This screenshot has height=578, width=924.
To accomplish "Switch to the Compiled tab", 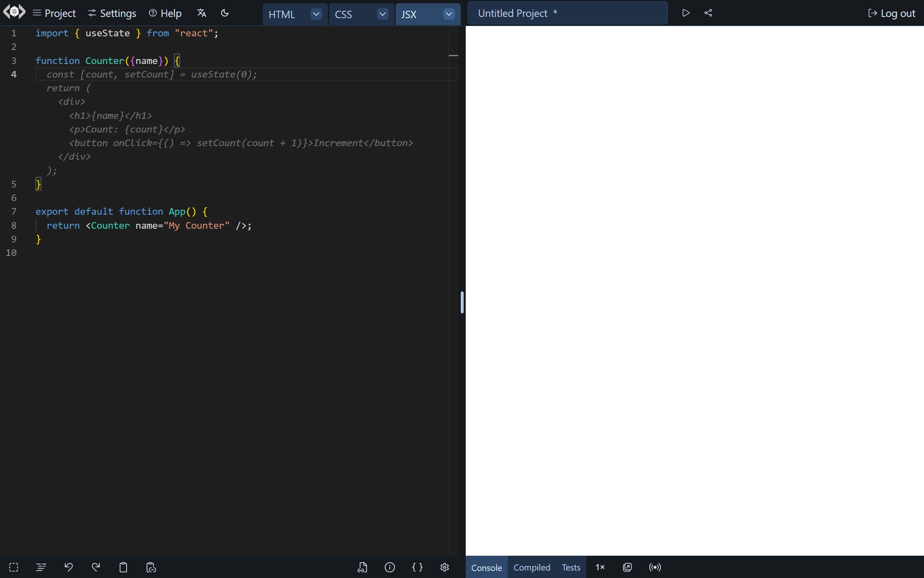I will pos(531,567).
